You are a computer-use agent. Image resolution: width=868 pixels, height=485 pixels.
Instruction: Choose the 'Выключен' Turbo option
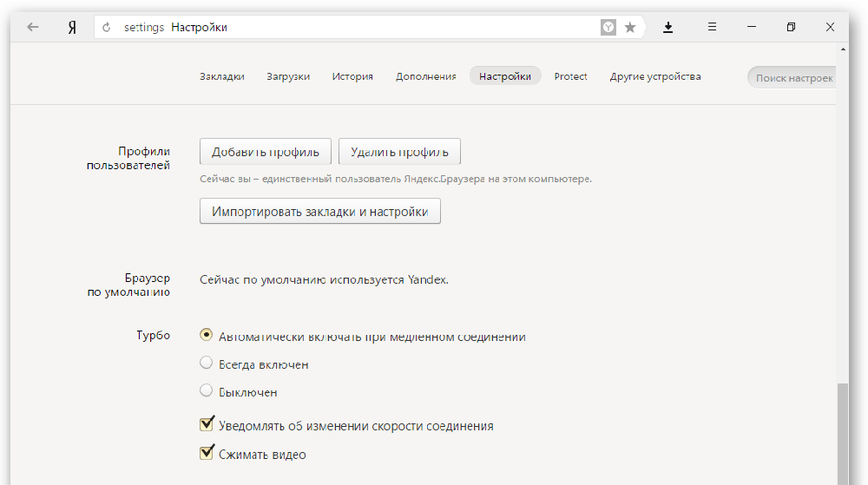coord(207,391)
